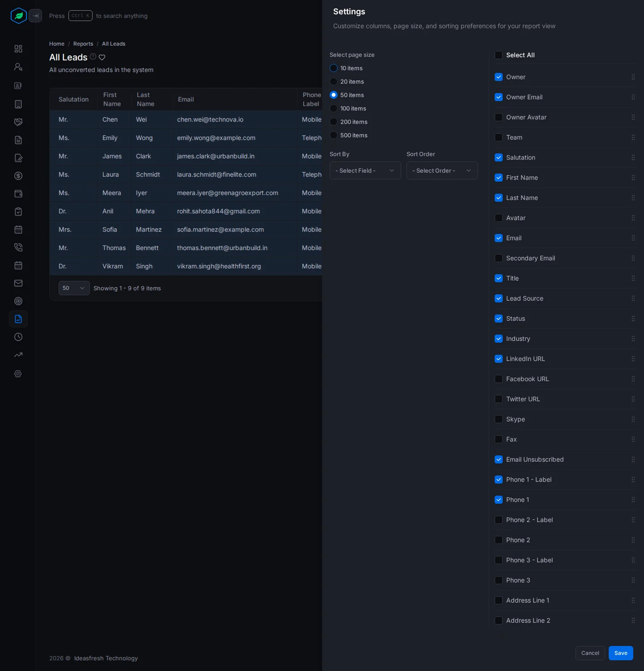644x671 pixels.
Task: Uncheck the Salutation column checkbox
Action: tap(499, 157)
